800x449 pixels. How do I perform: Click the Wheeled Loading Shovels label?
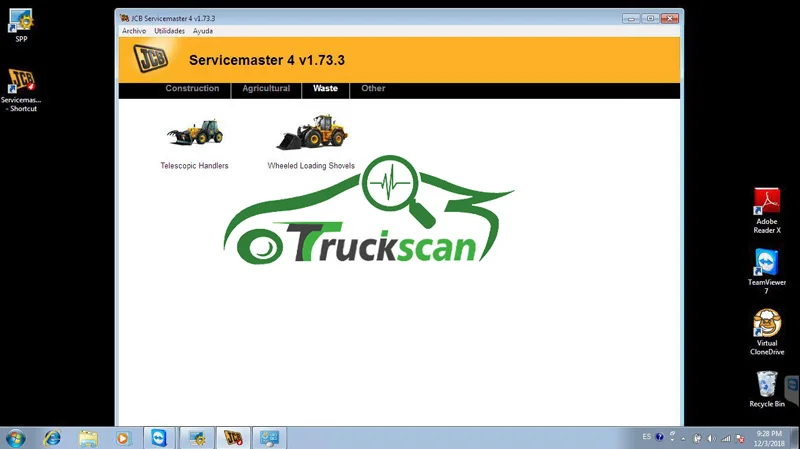coord(311,166)
